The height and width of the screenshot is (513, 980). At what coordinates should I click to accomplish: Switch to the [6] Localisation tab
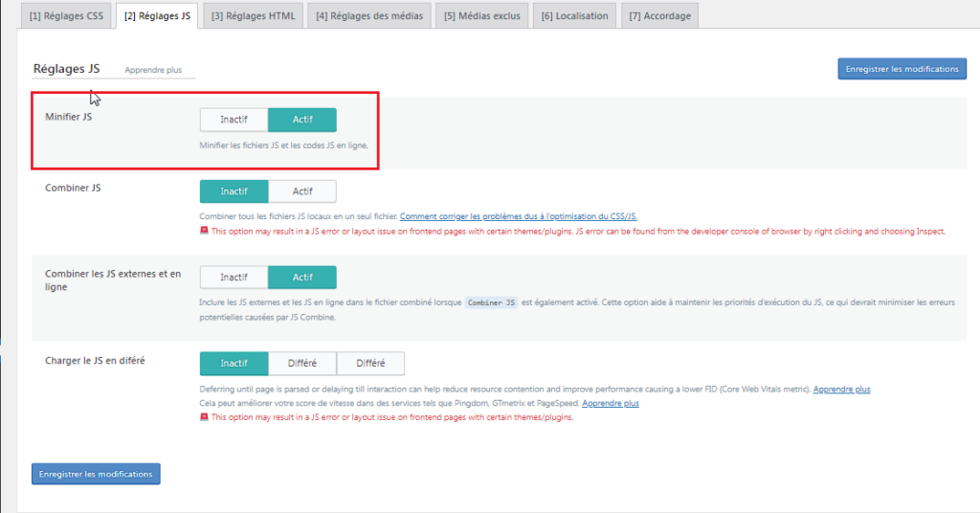pos(574,15)
